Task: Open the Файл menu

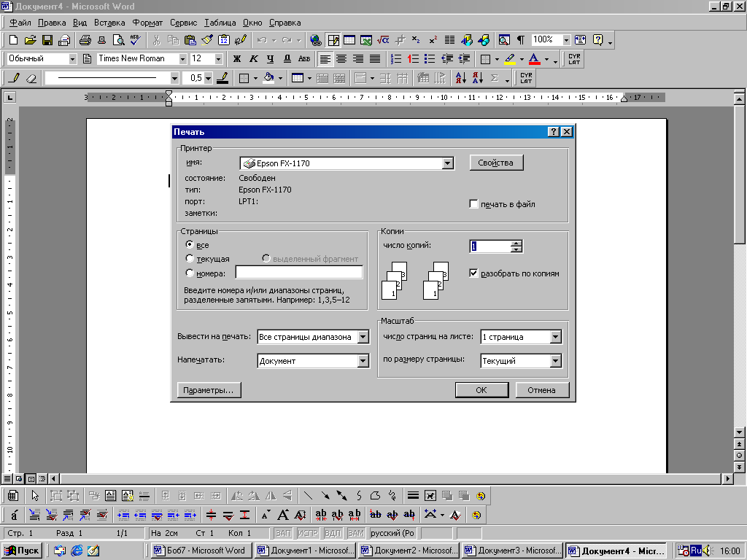Action: [20, 23]
